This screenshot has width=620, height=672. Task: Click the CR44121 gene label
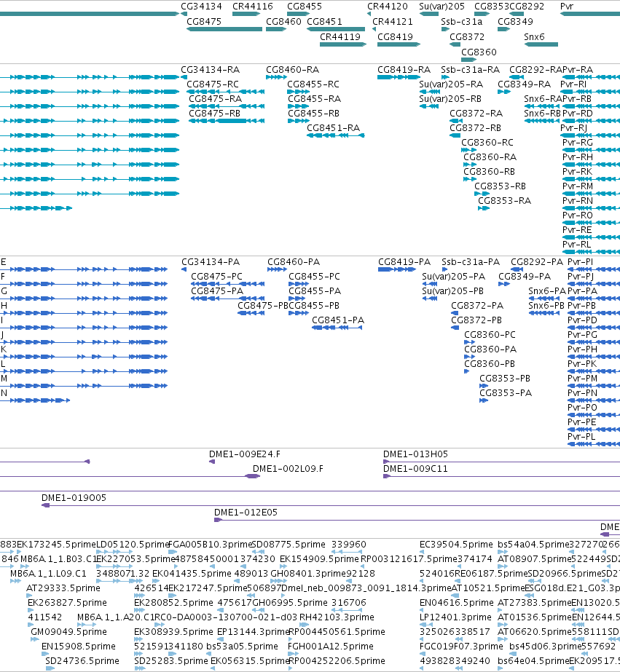click(x=393, y=21)
